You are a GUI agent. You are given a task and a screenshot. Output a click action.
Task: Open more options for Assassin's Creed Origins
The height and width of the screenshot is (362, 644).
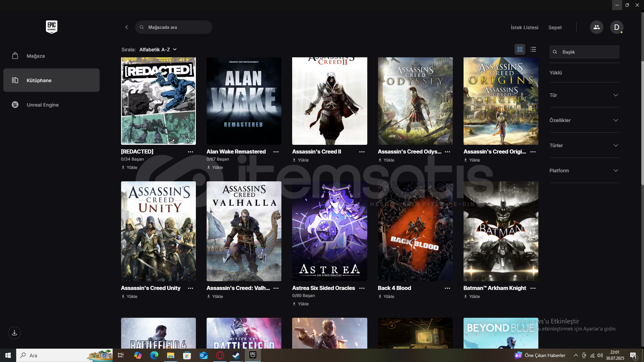pyautogui.click(x=533, y=152)
